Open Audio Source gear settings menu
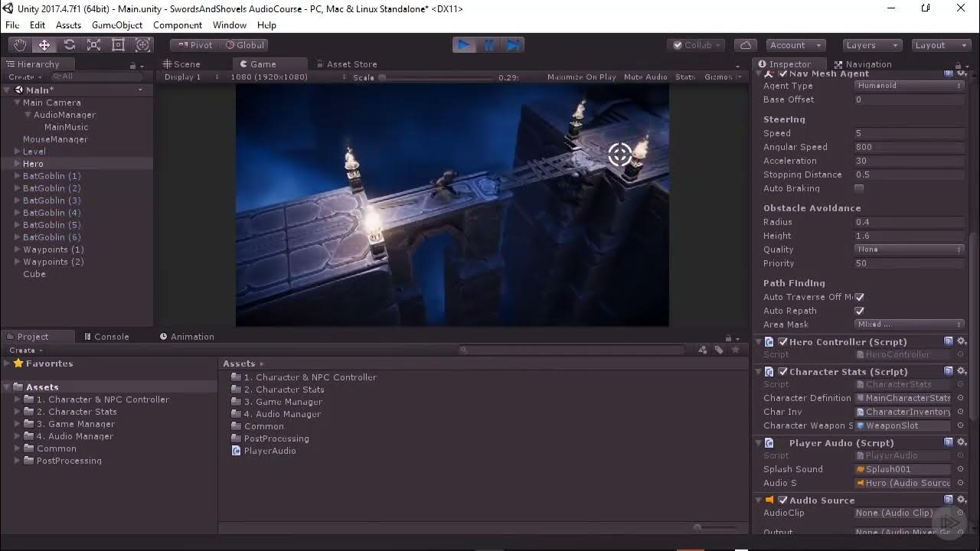This screenshot has width=980, height=551. 962,500
